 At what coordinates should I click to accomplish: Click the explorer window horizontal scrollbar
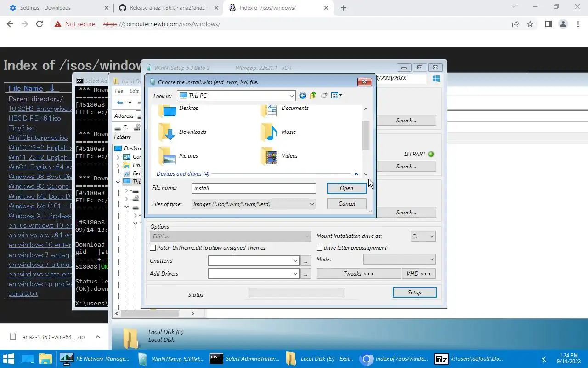click(x=150, y=313)
